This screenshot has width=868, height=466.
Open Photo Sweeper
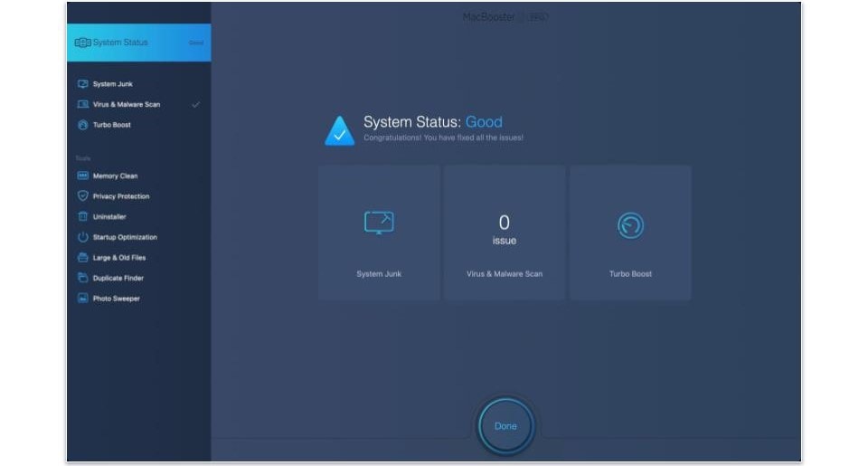click(x=117, y=299)
